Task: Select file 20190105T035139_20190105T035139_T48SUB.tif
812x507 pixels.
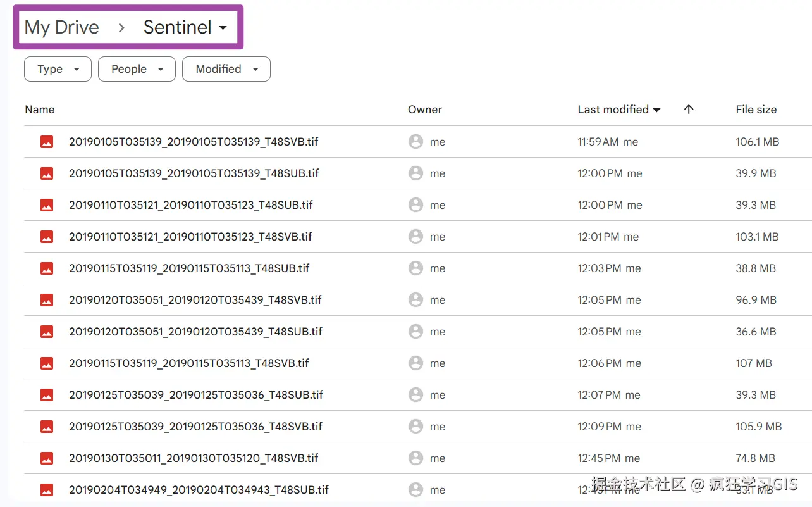Action: 194,173
